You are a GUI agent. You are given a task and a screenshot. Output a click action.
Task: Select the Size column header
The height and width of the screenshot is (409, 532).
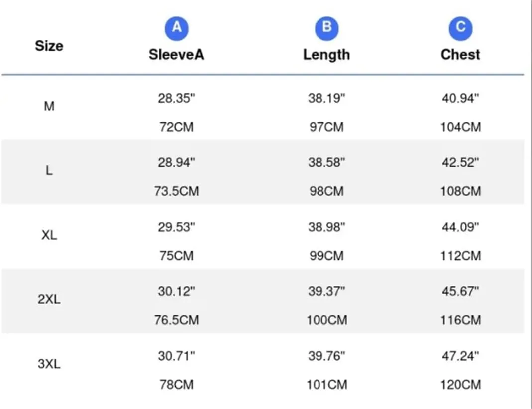[49, 46]
